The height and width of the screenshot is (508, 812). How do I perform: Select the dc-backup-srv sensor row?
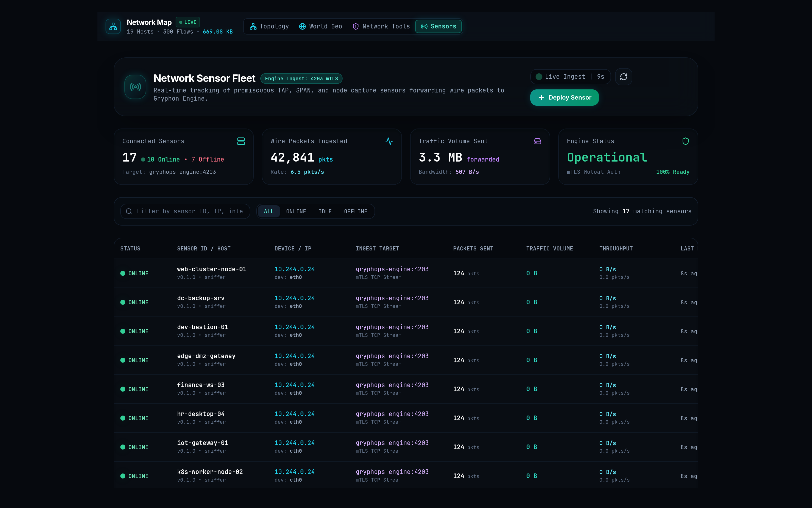pos(406,302)
